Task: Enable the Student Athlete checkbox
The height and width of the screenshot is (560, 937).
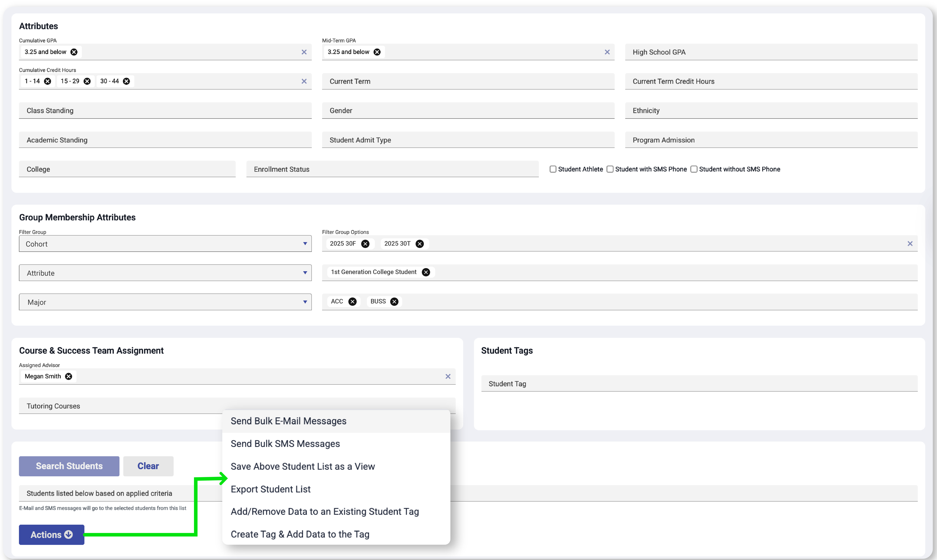Action: click(x=553, y=169)
